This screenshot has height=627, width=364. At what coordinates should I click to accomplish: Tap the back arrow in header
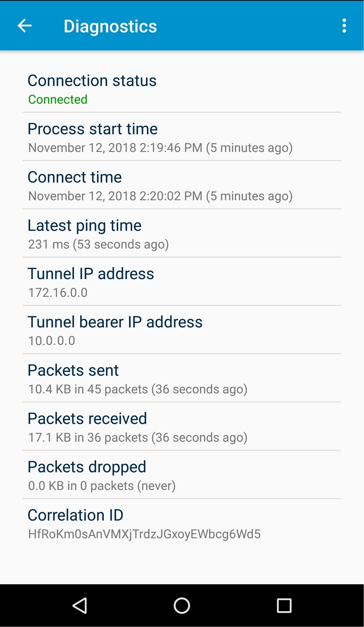(x=25, y=26)
